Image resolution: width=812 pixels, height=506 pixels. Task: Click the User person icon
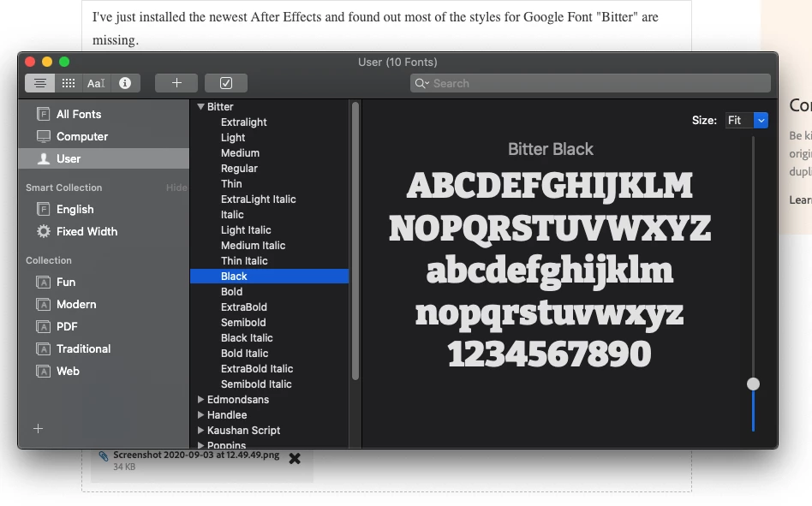pos(44,159)
